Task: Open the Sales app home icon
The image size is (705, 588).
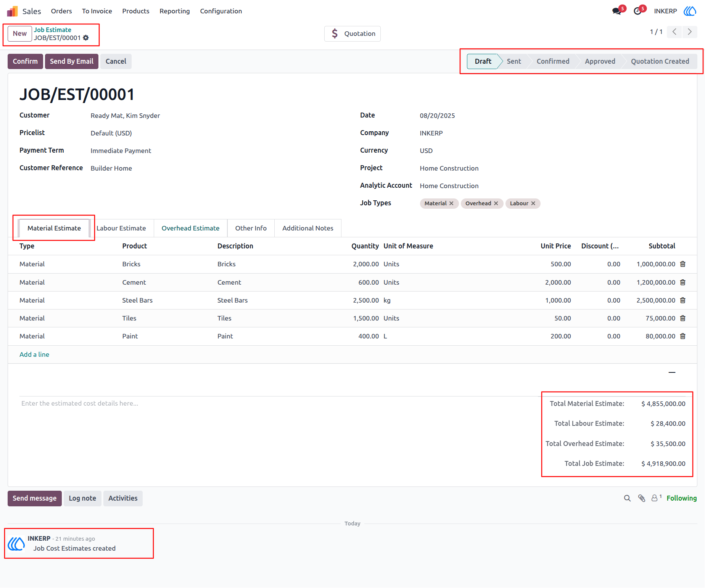Action: 13,11
